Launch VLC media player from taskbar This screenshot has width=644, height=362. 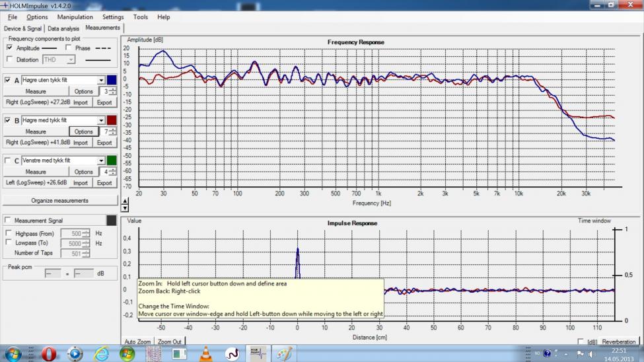pos(205,353)
